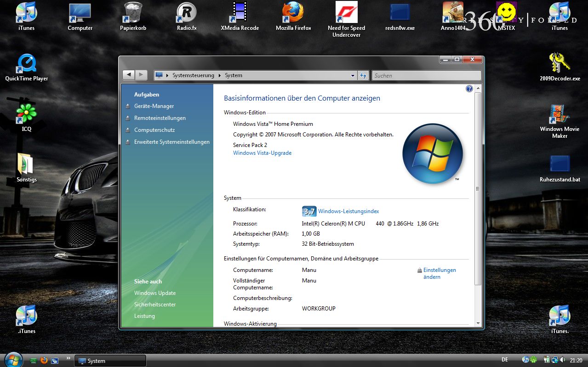The image size is (588, 367).
Task: Click the 'WORKGROUP' Arbeitsgruppe value
Action: click(x=319, y=309)
